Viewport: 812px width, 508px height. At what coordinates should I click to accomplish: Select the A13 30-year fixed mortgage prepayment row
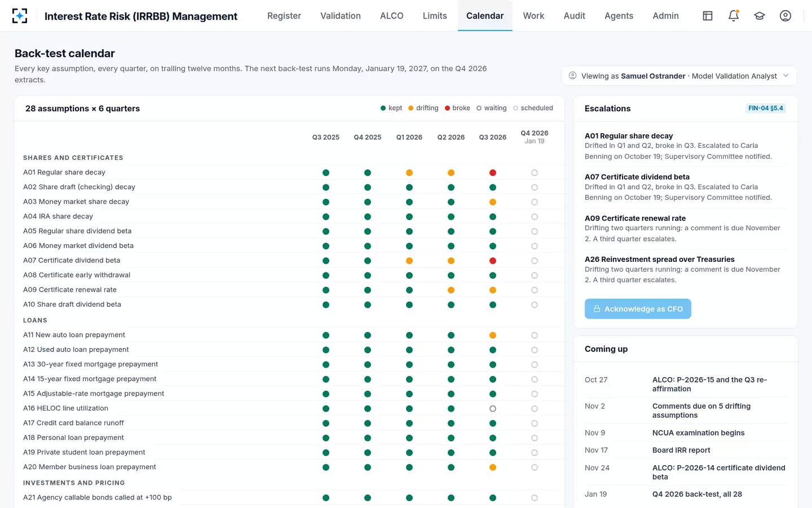coord(288,365)
